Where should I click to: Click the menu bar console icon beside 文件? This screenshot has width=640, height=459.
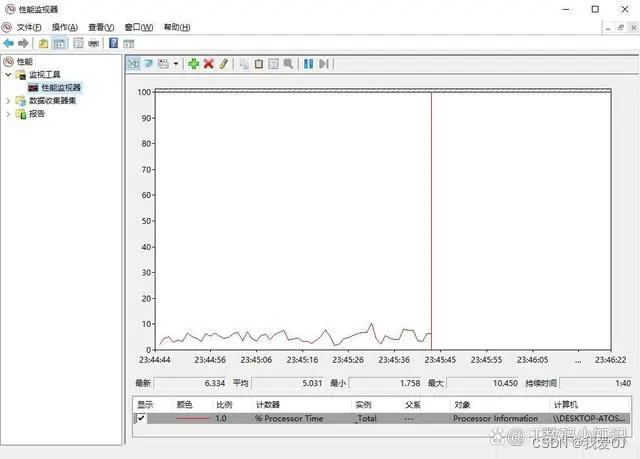[7, 27]
